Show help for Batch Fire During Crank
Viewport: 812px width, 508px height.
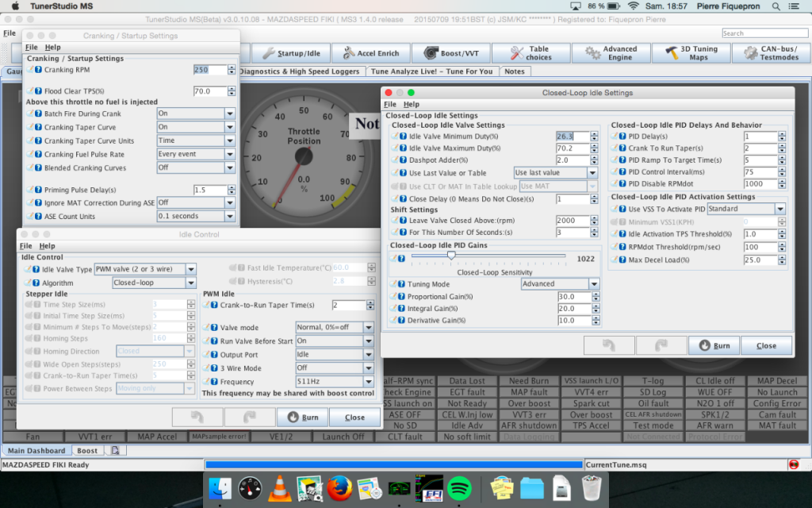(x=38, y=114)
